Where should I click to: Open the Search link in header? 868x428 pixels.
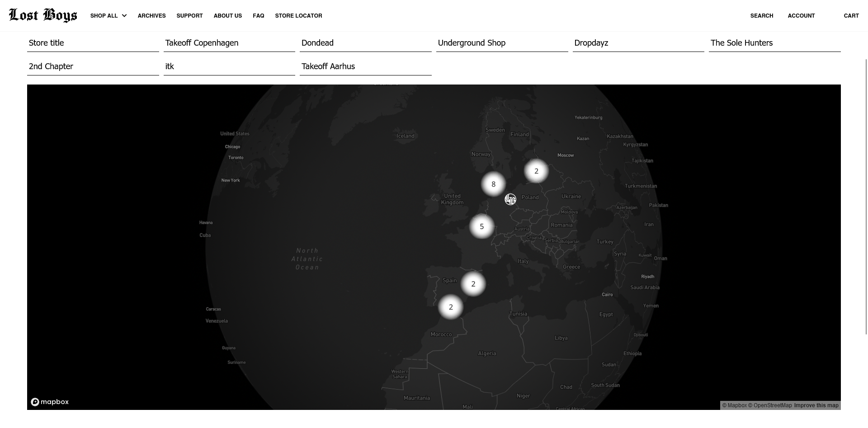(x=762, y=16)
